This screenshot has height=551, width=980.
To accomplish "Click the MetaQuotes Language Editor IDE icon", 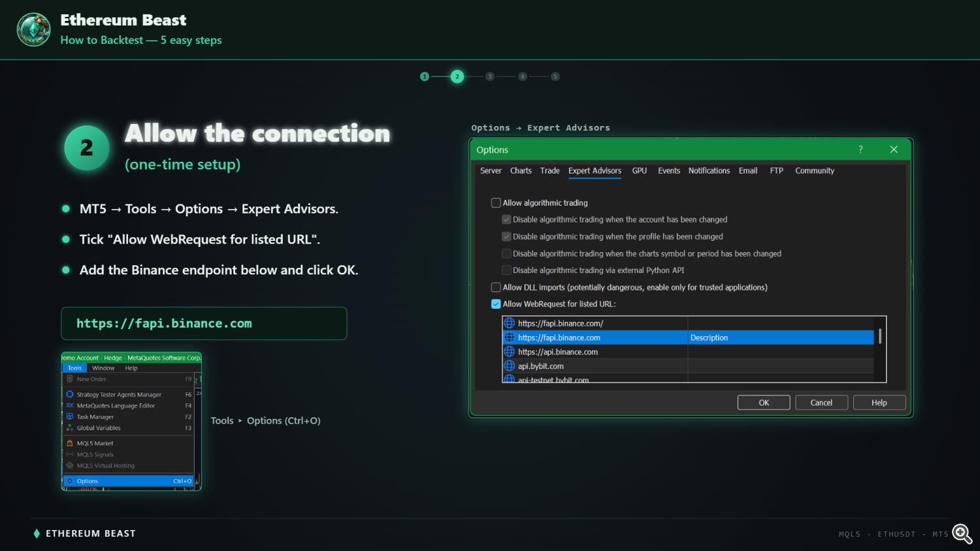I will pyautogui.click(x=70, y=405).
